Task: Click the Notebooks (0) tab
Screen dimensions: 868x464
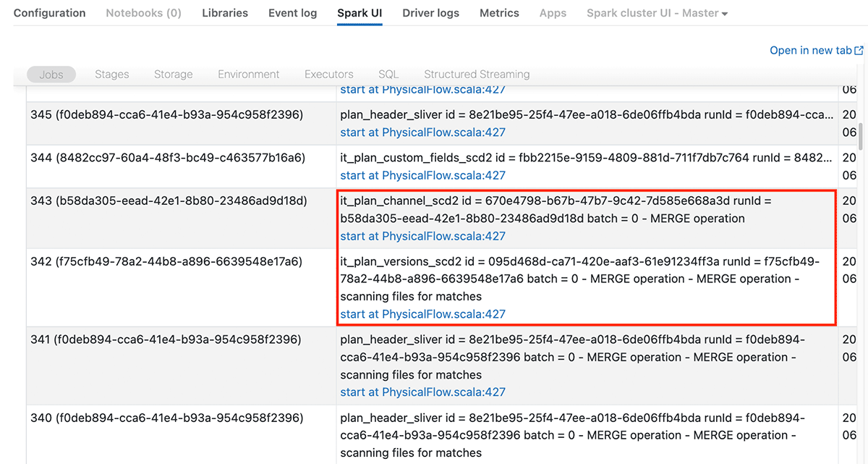Action: 143,13
